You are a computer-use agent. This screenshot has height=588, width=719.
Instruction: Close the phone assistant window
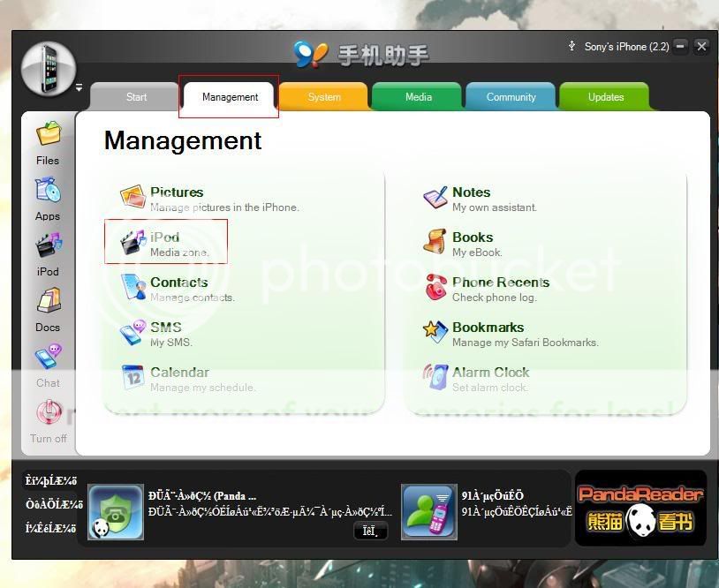(701, 46)
